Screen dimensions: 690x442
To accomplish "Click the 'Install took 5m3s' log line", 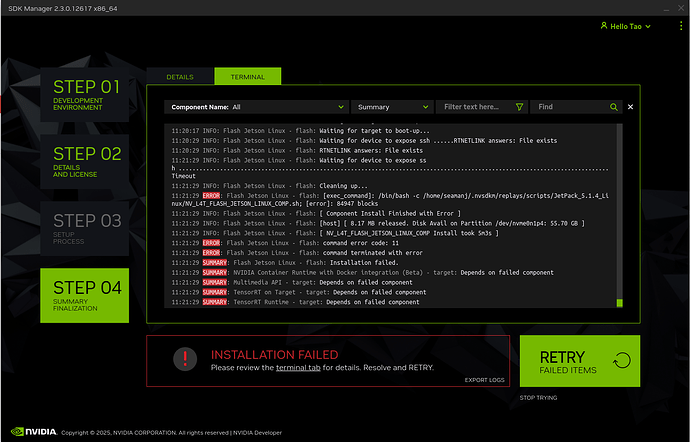I will coord(335,233).
